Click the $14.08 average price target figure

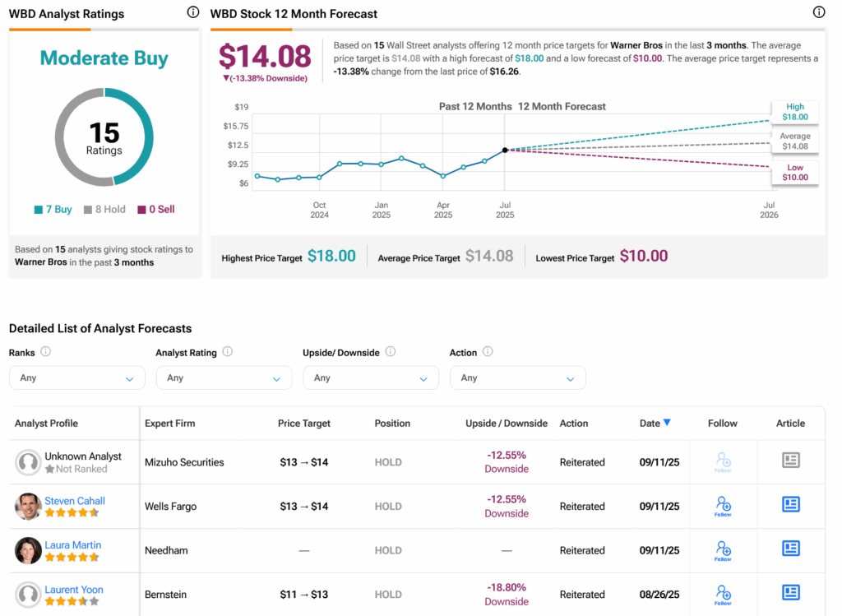click(265, 56)
